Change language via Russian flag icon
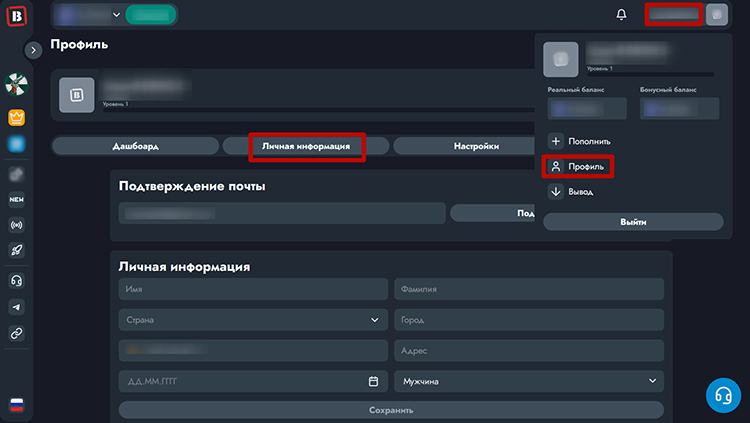 (17, 405)
